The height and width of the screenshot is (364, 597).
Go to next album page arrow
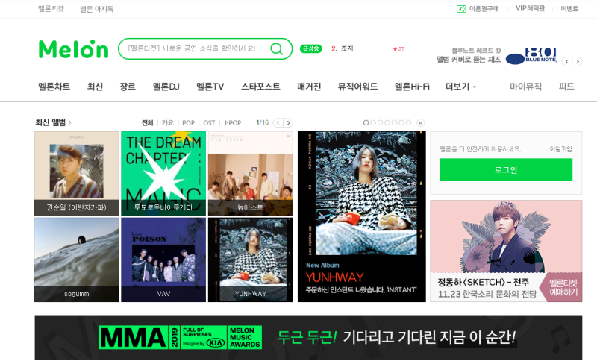click(289, 122)
